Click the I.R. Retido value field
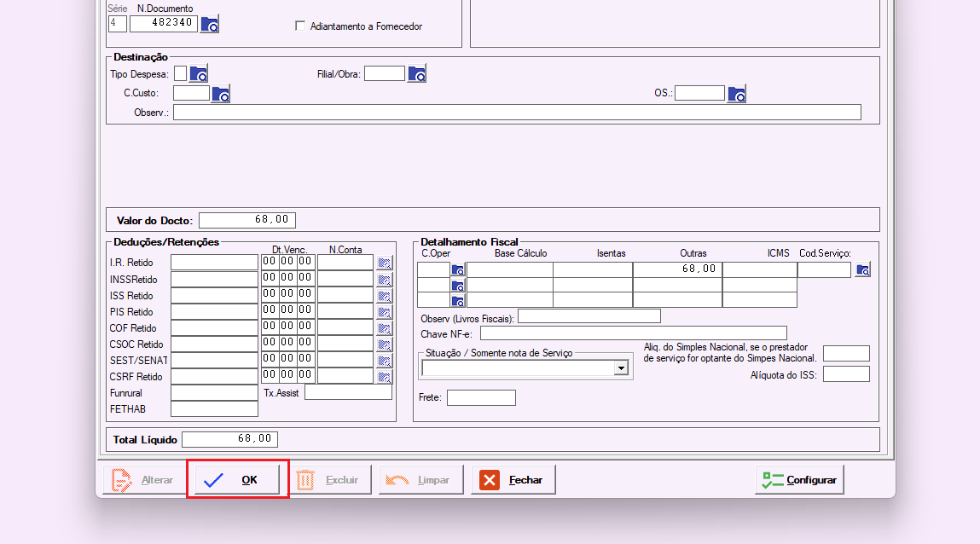 (x=214, y=263)
